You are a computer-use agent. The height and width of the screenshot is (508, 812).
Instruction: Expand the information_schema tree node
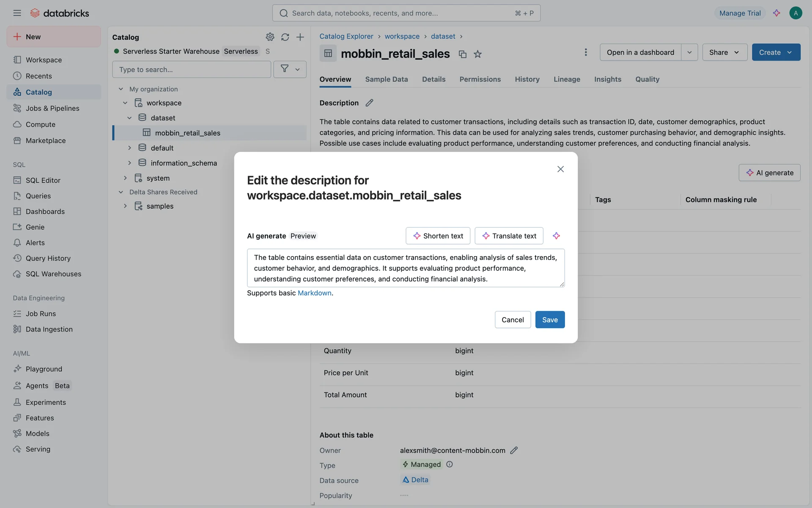pos(129,163)
